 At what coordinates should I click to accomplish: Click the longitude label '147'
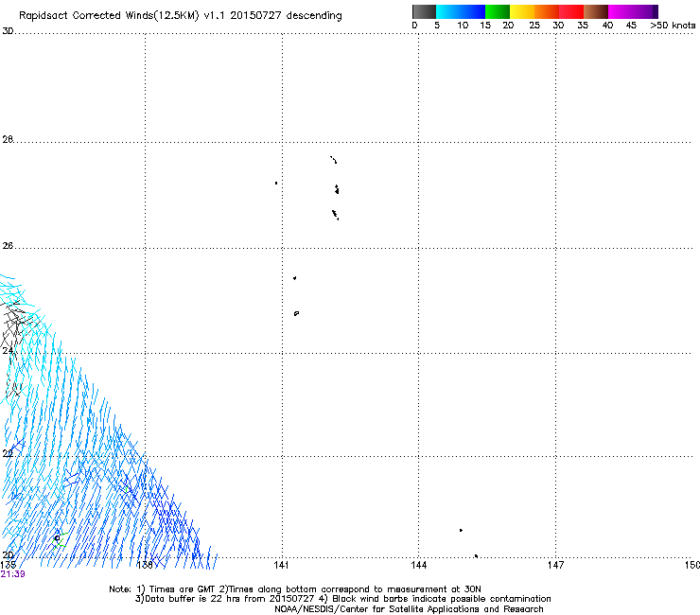(x=555, y=565)
